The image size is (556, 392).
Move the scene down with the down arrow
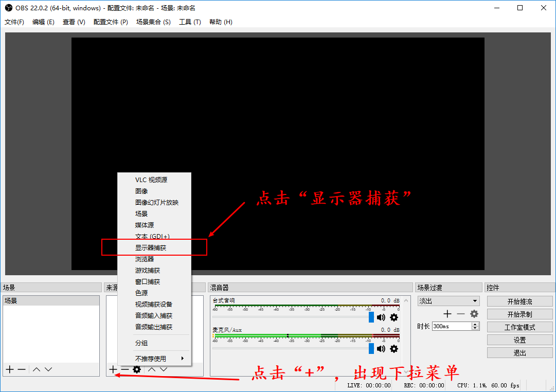48,369
